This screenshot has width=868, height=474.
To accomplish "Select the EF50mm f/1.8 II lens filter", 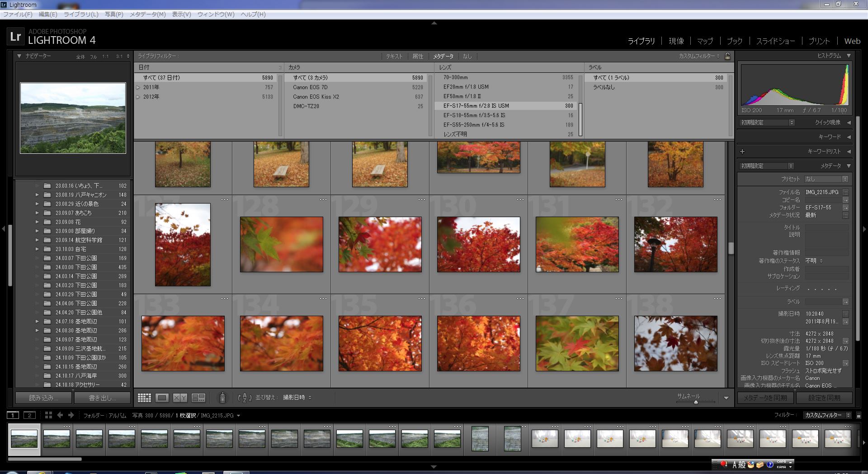I will point(462,96).
